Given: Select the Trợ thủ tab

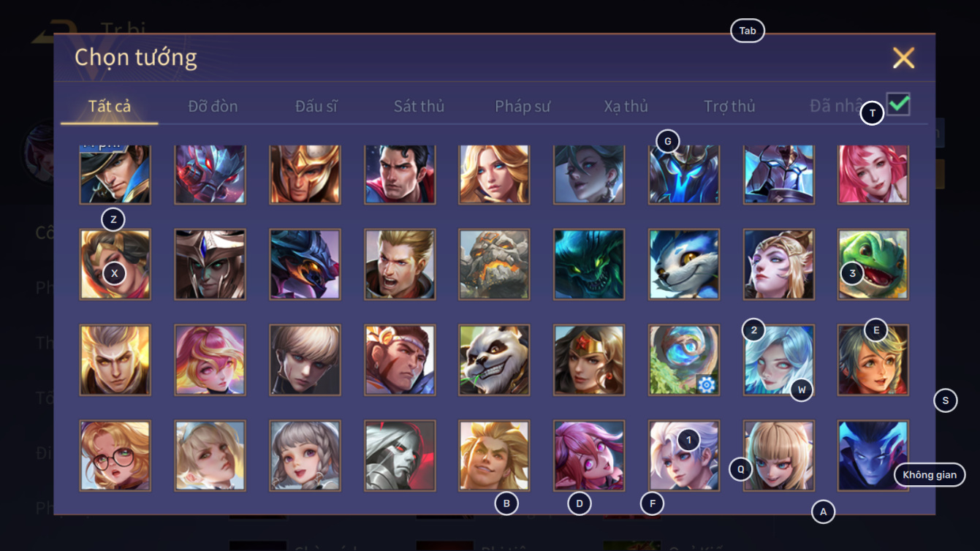Looking at the screenshot, I should click(x=729, y=106).
